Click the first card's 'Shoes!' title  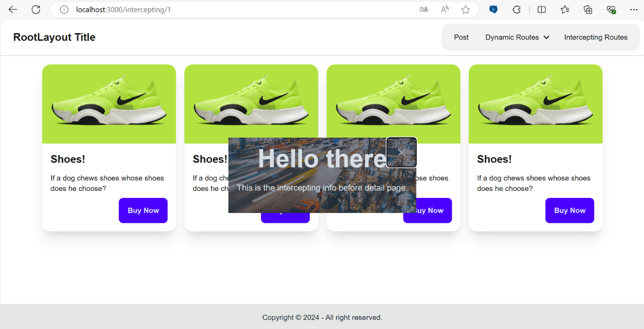(68, 159)
